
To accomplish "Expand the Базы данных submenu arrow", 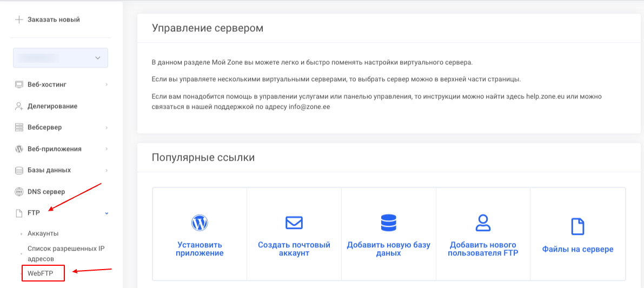I will point(107,171).
